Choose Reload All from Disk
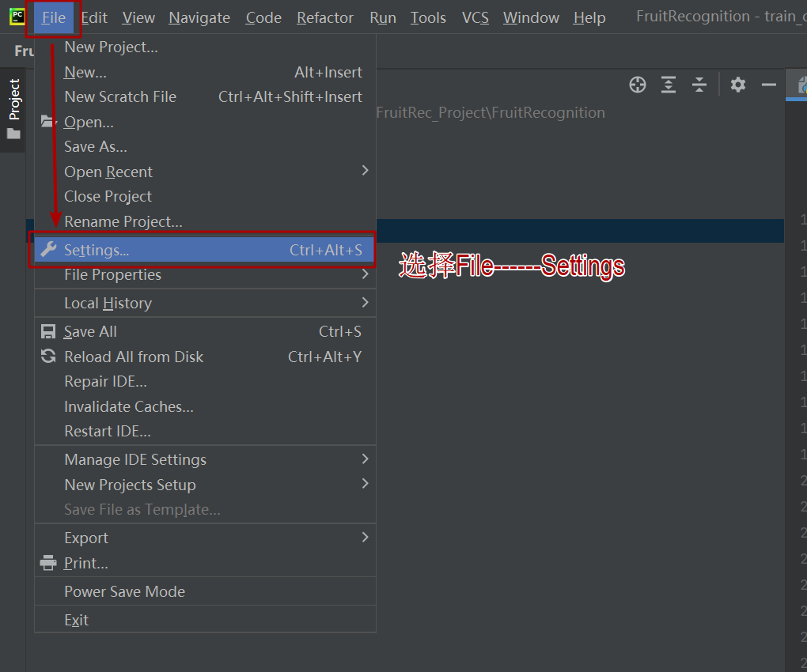 tap(205, 357)
